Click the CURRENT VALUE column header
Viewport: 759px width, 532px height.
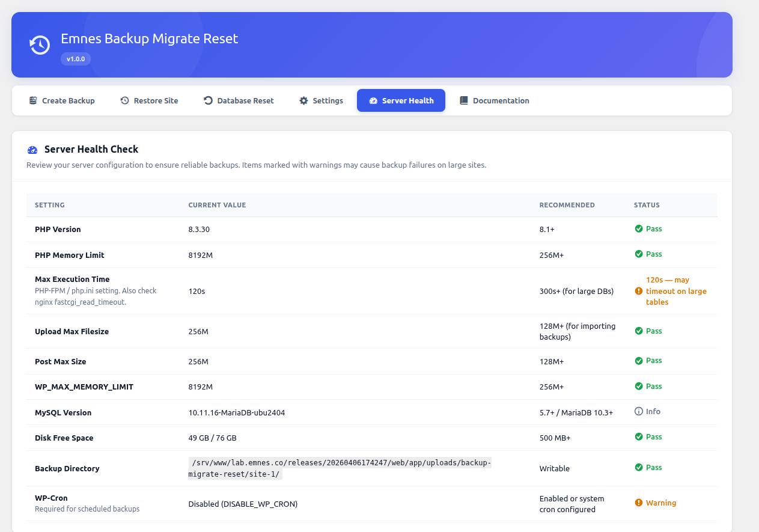point(217,205)
